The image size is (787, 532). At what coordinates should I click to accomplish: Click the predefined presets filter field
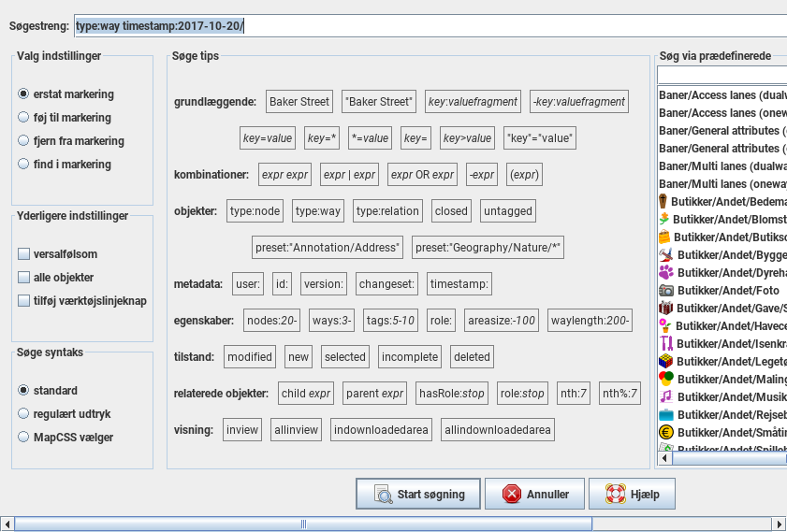[x=721, y=75]
